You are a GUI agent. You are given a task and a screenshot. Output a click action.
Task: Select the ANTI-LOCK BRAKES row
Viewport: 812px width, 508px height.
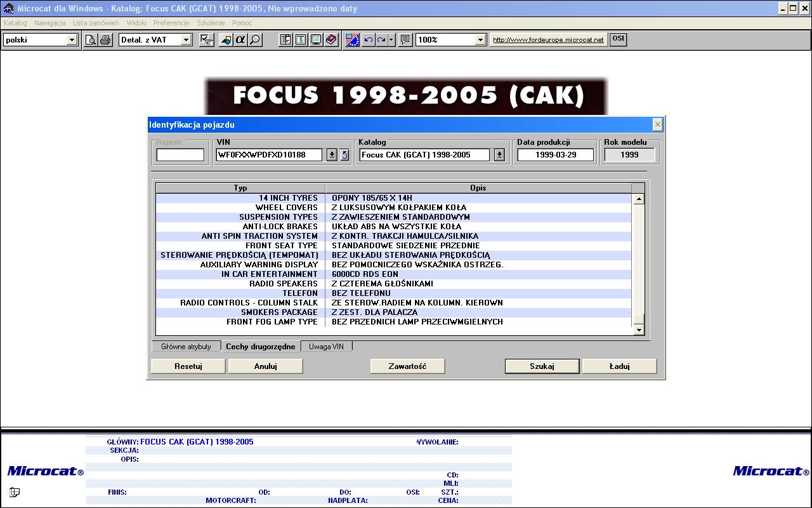point(394,227)
